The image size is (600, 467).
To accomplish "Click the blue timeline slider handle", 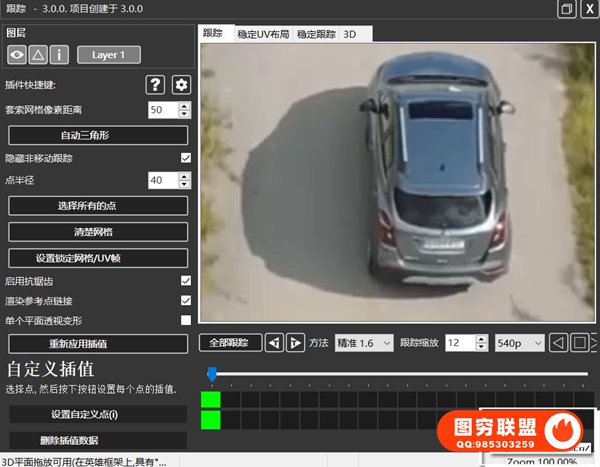I will pos(212,373).
